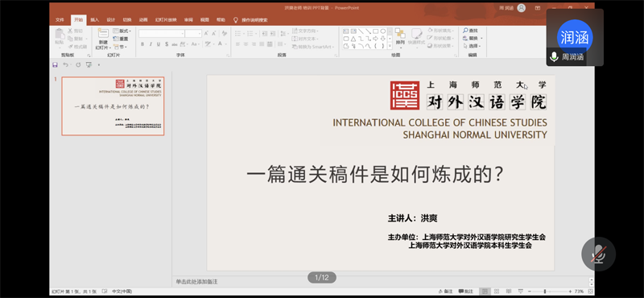The width and height of the screenshot is (644, 298).
Task: Open the Insert (插入) ribbon tab
Action: 94,19
